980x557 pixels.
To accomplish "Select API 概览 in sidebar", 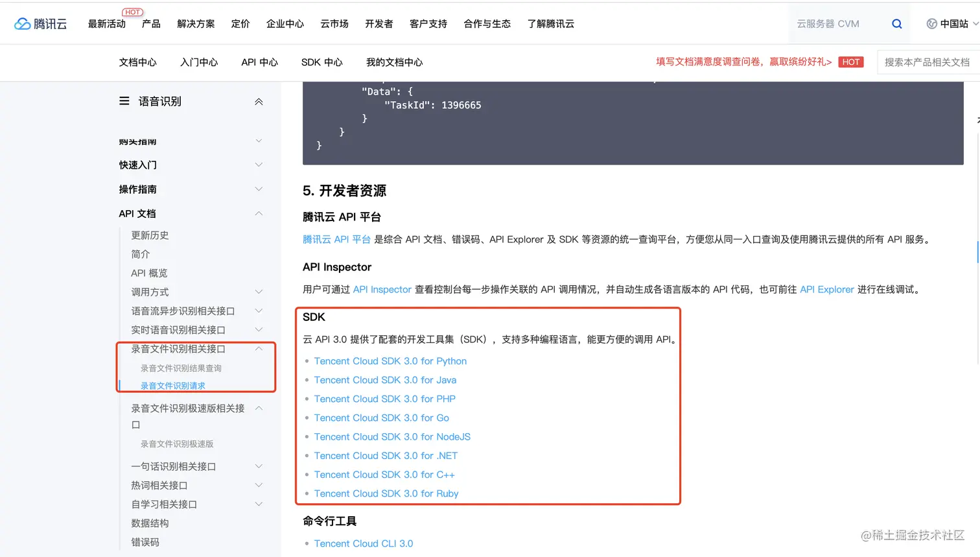I will click(x=149, y=273).
